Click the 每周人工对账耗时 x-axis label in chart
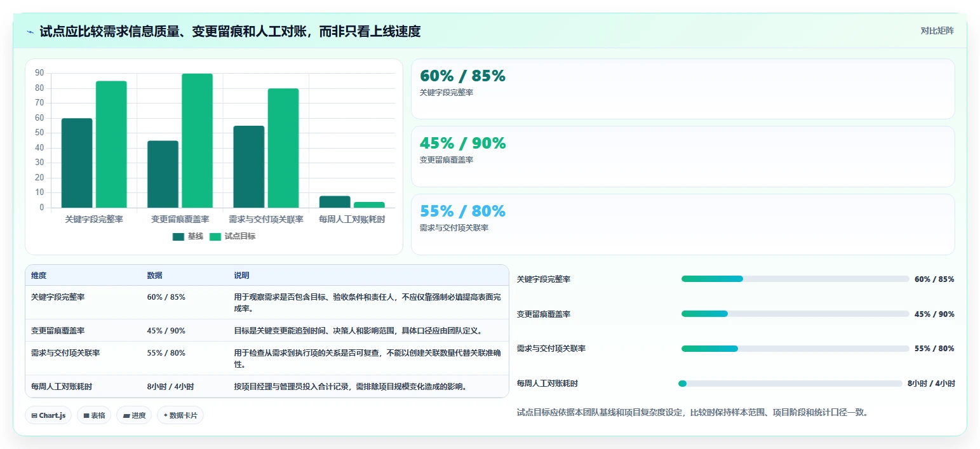The height and width of the screenshot is (449, 980). click(352, 219)
